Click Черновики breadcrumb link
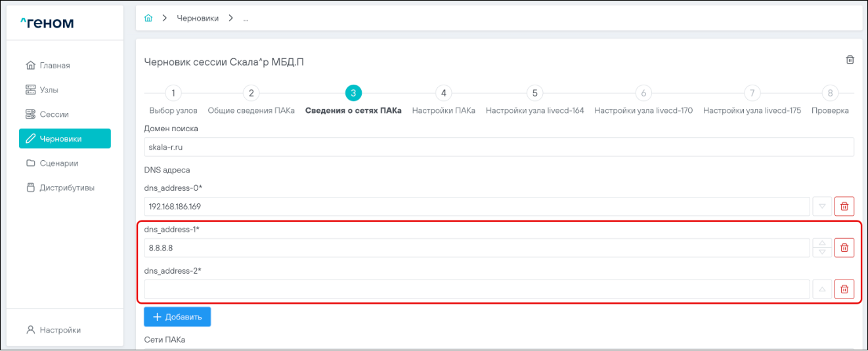The height and width of the screenshot is (351, 868). (197, 18)
